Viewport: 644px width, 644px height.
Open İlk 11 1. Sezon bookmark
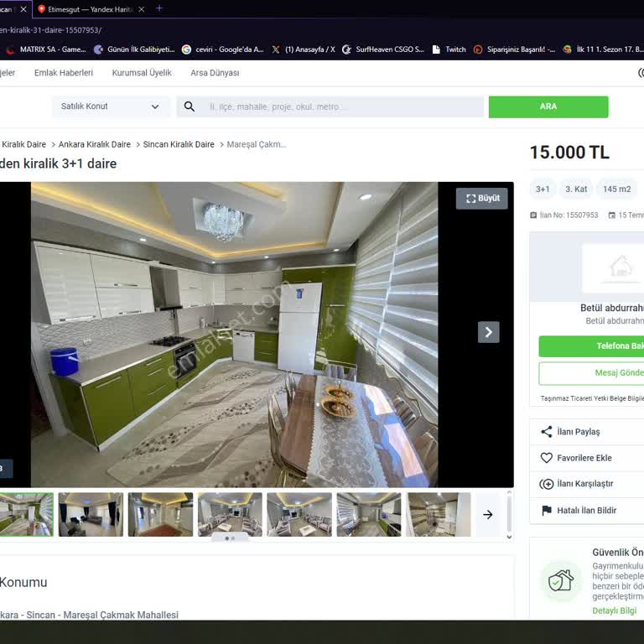click(603, 49)
